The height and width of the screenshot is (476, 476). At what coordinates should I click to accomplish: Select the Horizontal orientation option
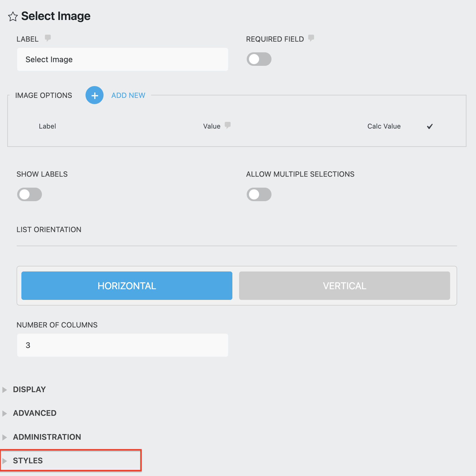(x=127, y=286)
